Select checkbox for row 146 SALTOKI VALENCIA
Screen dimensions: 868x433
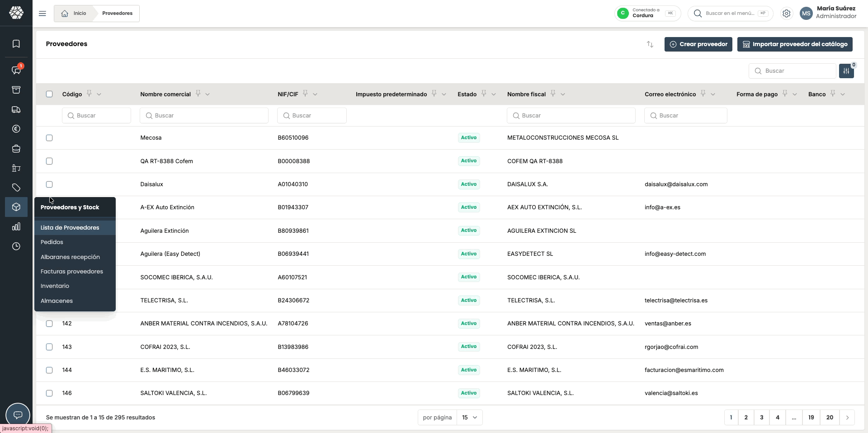pyautogui.click(x=49, y=393)
